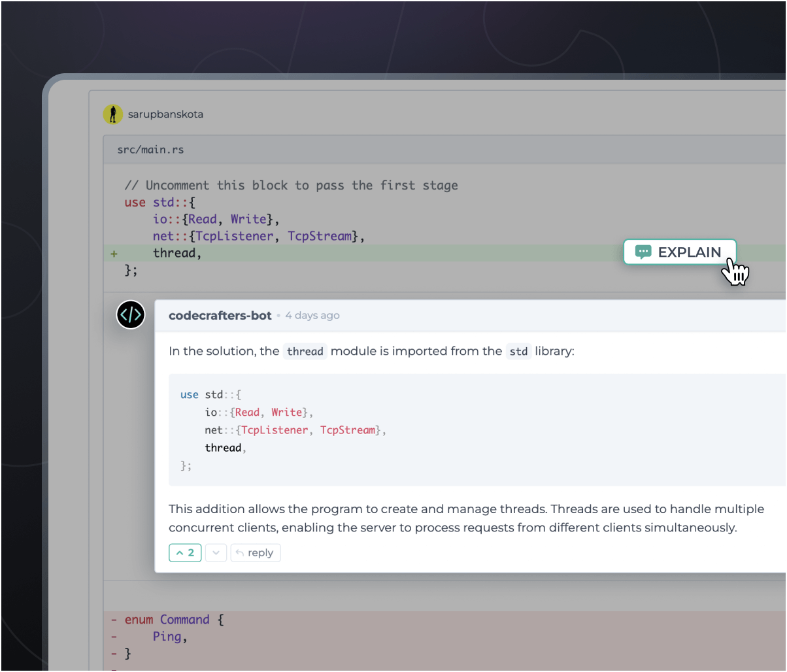This screenshot has height=672, width=787.
Task: Click the added 'thread,' line in diff
Action: (x=177, y=253)
